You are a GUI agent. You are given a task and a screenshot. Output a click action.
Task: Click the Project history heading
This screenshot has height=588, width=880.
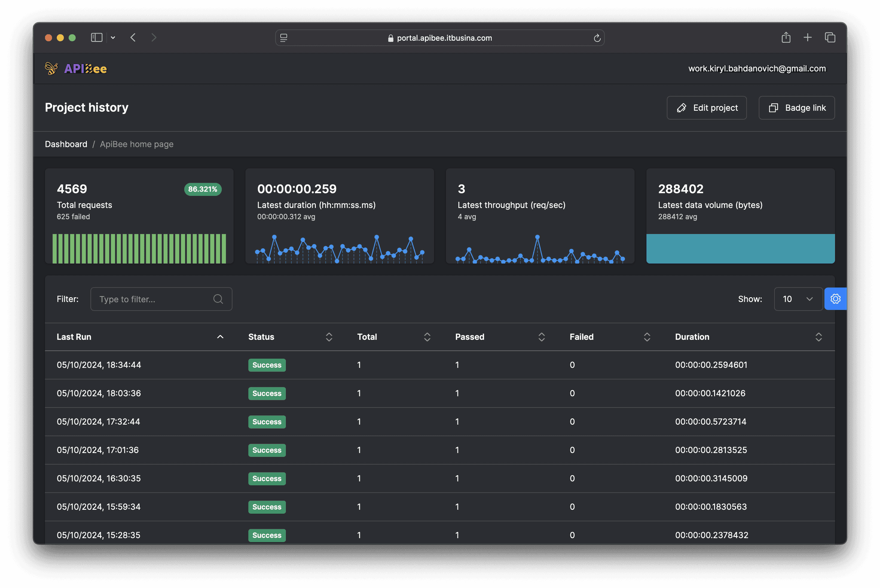[87, 107]
